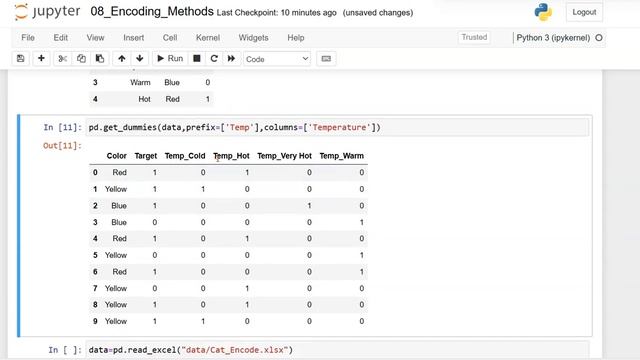Viewport: 640px width, 360px height.
Task: Click the Temp_Warm column header
Action: coord(342,156)
